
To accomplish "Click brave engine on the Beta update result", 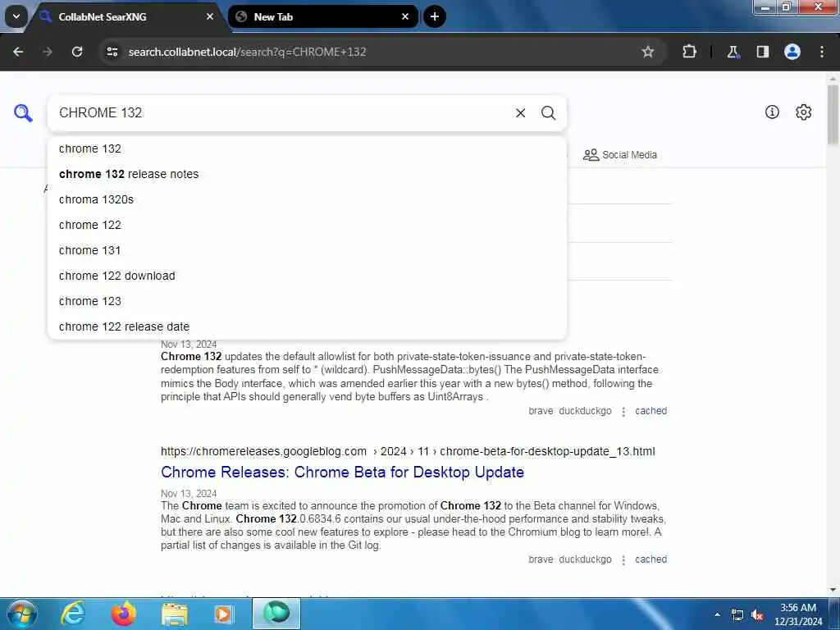I will (x=541, y=559).
